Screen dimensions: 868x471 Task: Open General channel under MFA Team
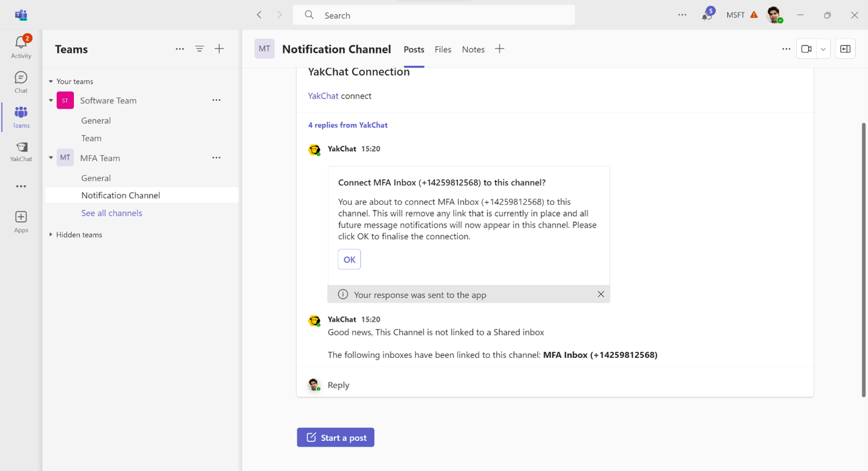click(x=96, y=178)
